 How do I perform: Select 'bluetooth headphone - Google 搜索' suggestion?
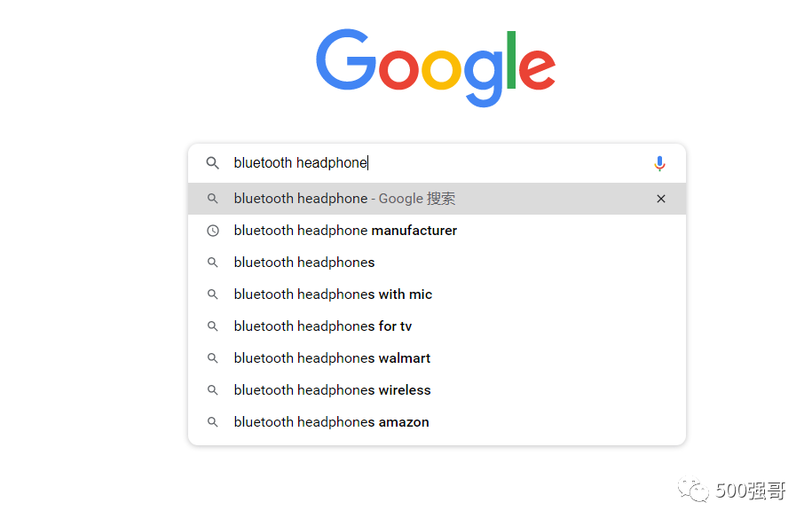coord(344,199)
